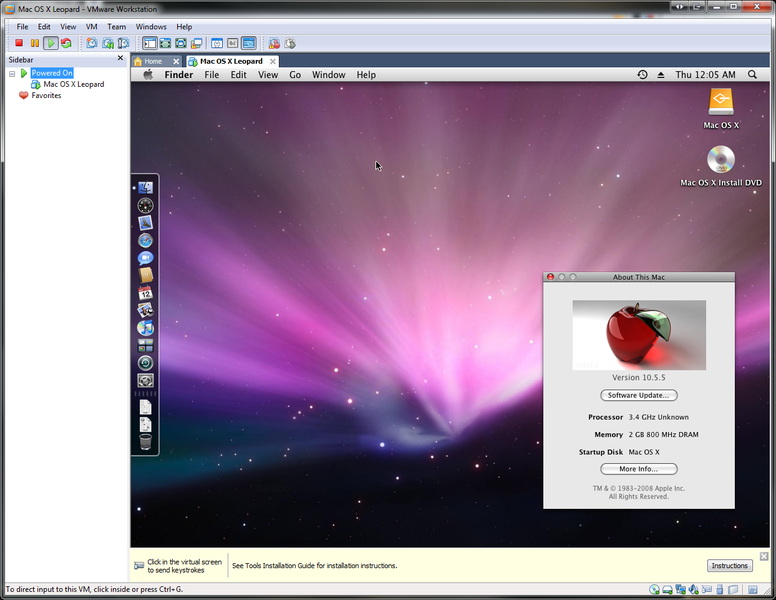Open Time Machine from the Dock
776x600 pixels.
(x=146, y=363)
